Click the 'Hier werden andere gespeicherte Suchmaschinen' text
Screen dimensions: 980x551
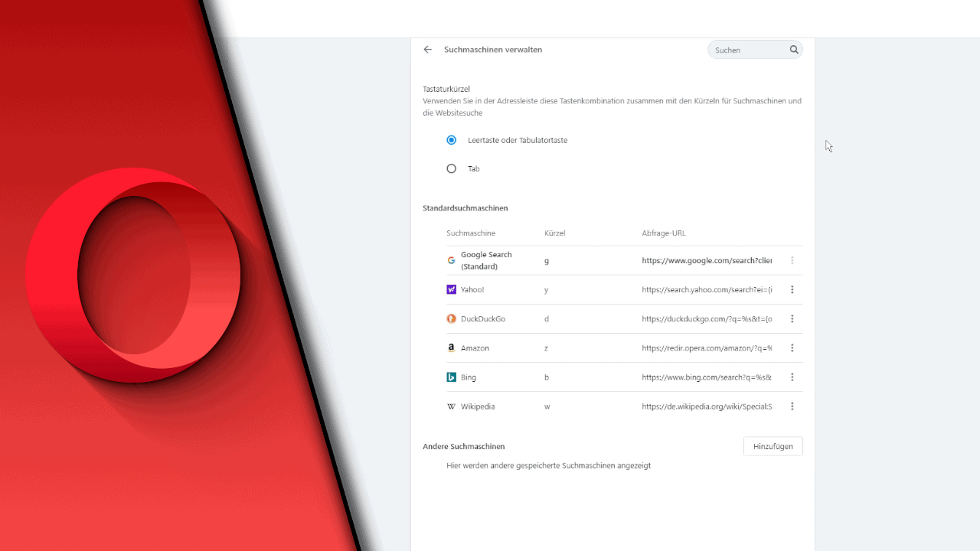coord(548,465)
